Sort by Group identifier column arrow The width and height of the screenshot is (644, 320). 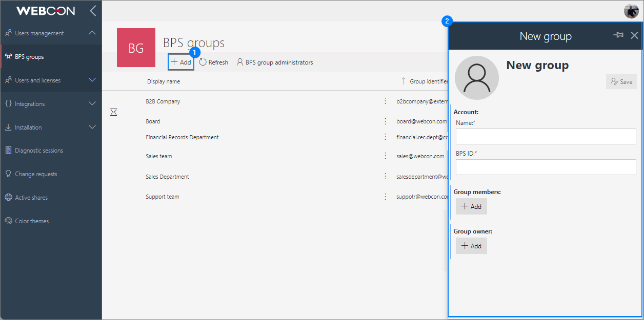pyautogui.click(x=404, y=81)
